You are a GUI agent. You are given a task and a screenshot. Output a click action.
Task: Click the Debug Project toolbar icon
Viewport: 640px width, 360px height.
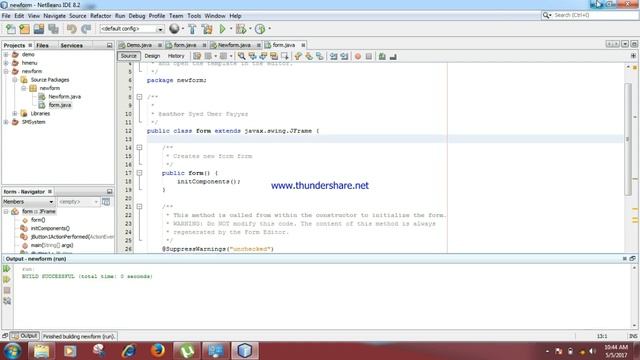(x=241, y=29)
